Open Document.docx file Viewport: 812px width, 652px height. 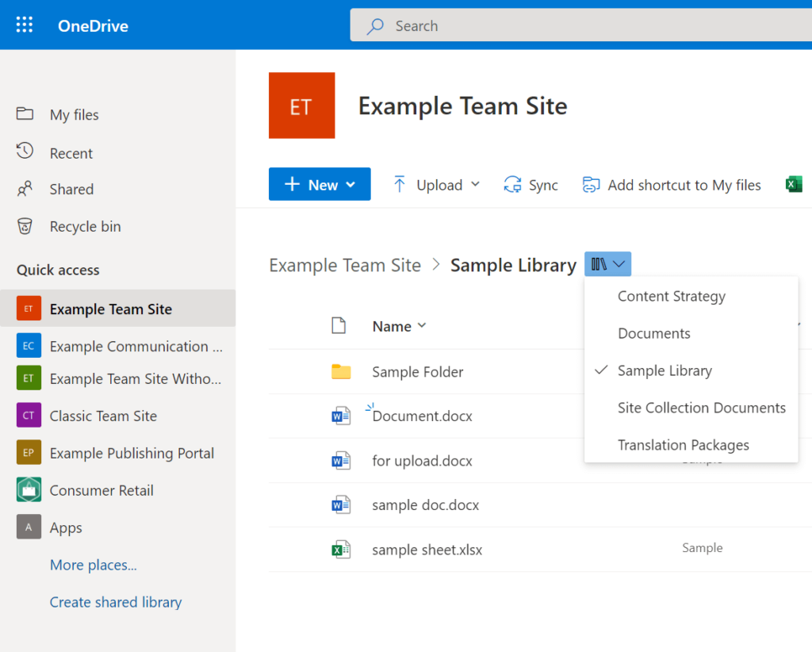click(422, 416)
